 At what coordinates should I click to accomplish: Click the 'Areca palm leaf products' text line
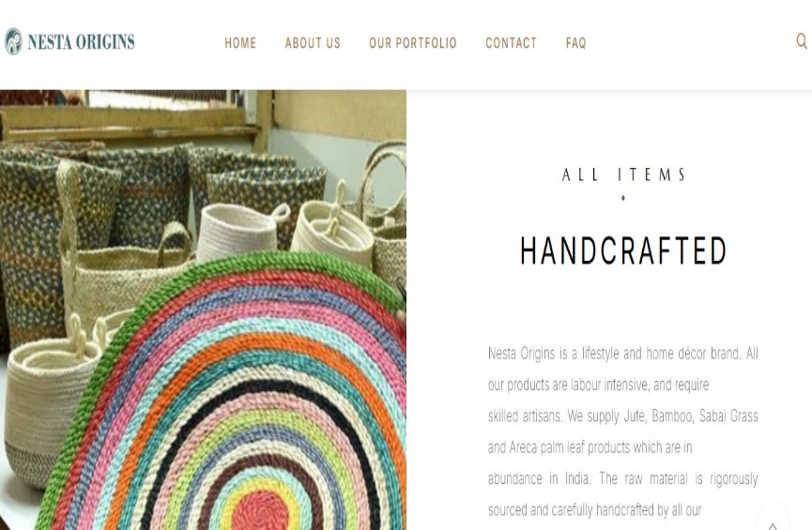point(590,447)
